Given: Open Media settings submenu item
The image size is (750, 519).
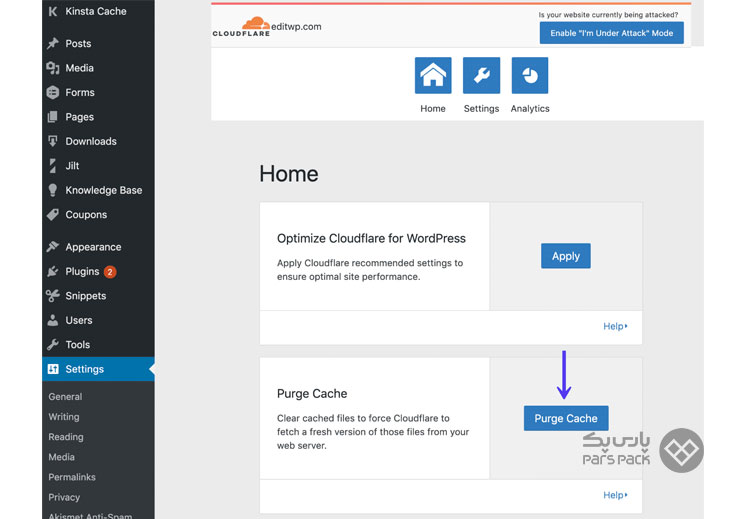Looking at the screenshot, I should pyautogui.click(x=61, y=457).
